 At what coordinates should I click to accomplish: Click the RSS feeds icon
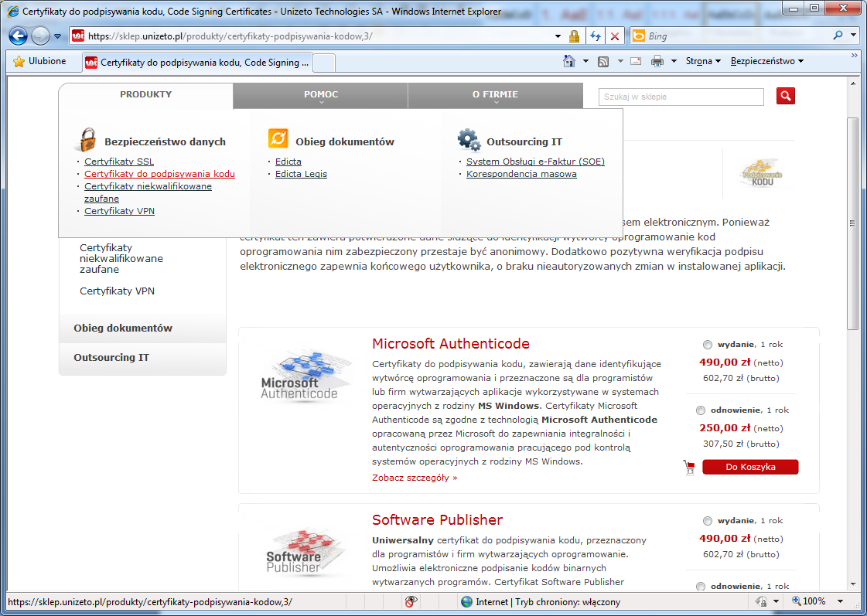[603, 61]
